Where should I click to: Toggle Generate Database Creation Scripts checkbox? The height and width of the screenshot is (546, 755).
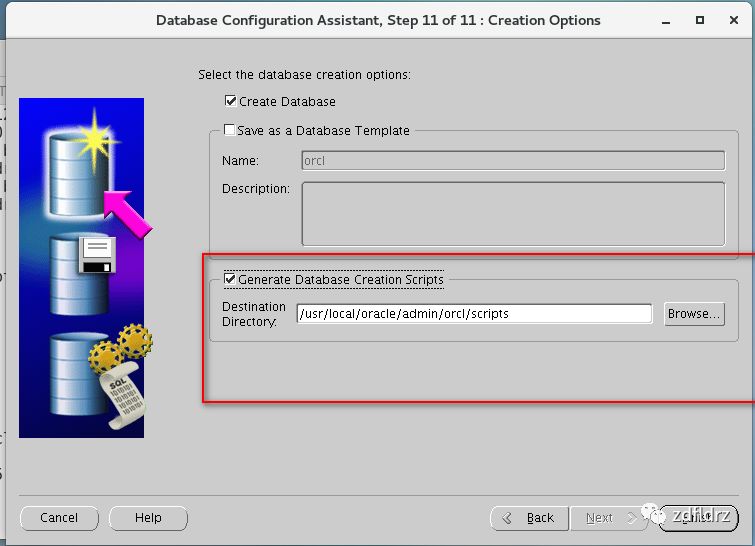(x=230, y=279)
